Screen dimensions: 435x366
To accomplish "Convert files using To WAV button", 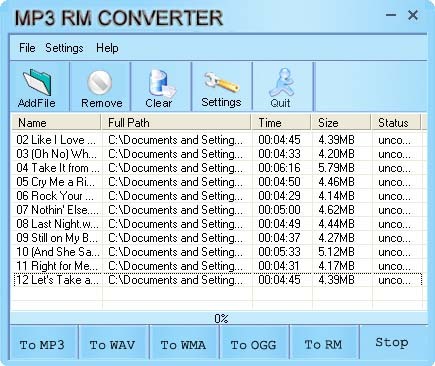I will pos(114,343).
